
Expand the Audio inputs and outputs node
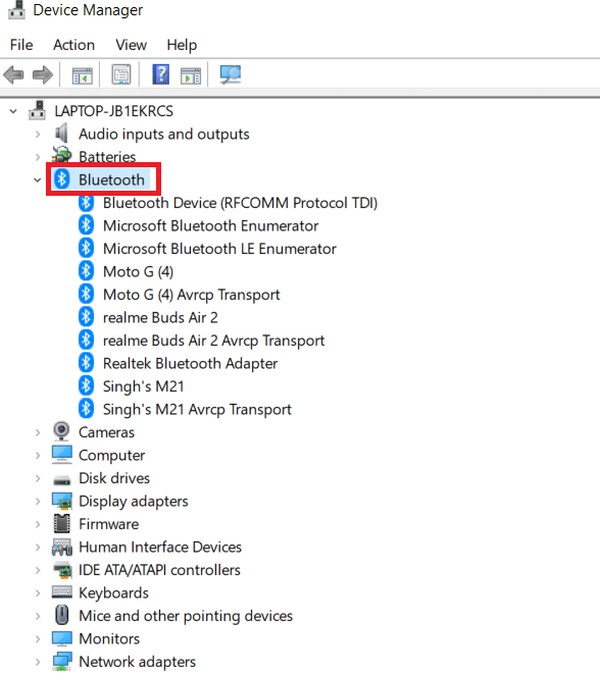[37, 134]
